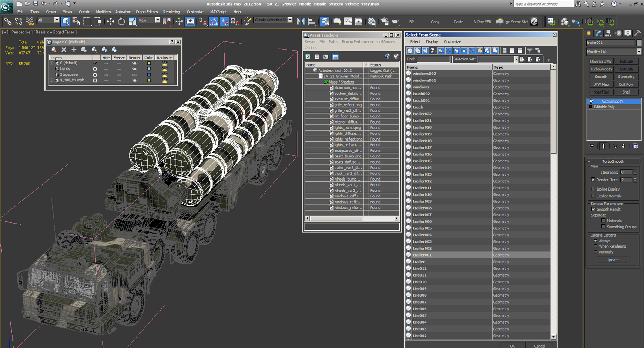Switch Asset Tracking to table view icon
Screen dimensions: 644x348
click(x=335, y=57)
